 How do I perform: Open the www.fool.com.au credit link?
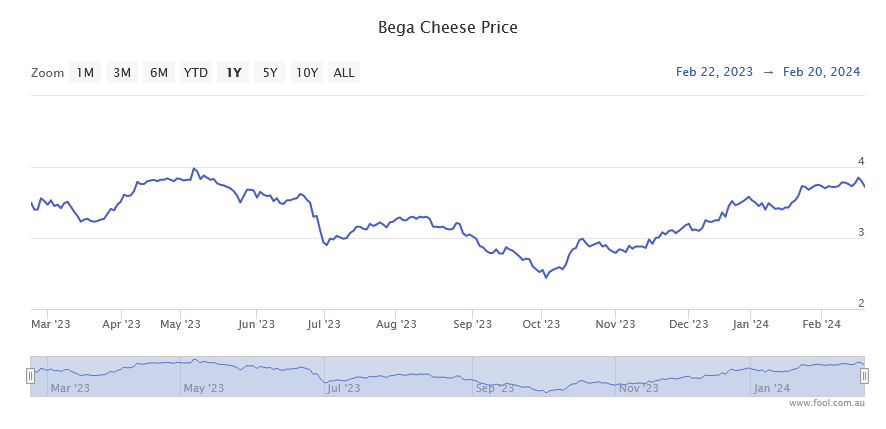click(826, 403)
